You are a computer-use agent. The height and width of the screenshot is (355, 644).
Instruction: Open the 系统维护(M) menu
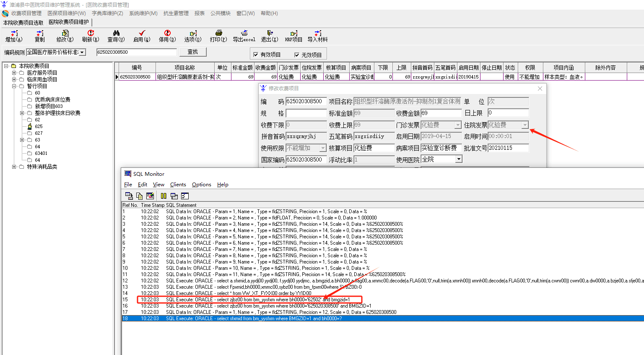(x=143, y=13)
